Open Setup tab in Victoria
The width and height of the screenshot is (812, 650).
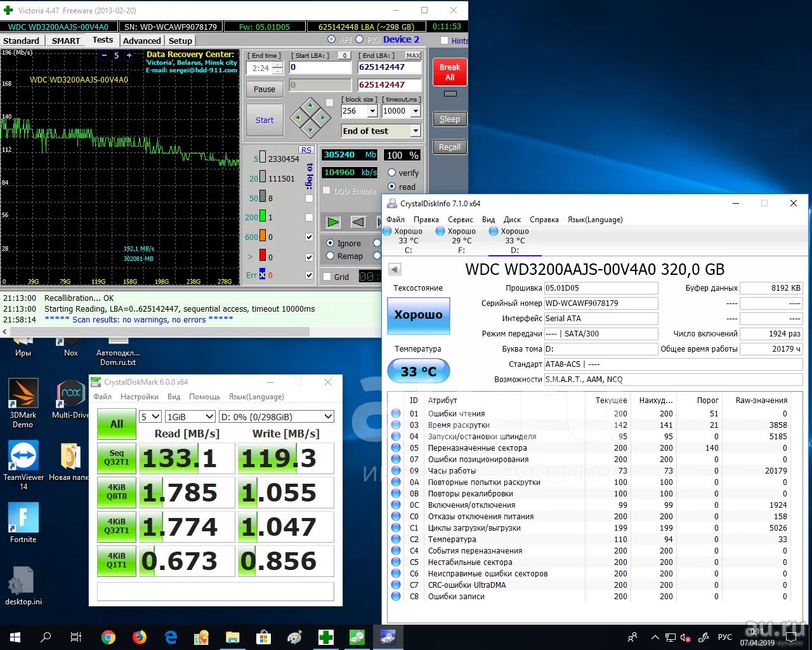180,41
